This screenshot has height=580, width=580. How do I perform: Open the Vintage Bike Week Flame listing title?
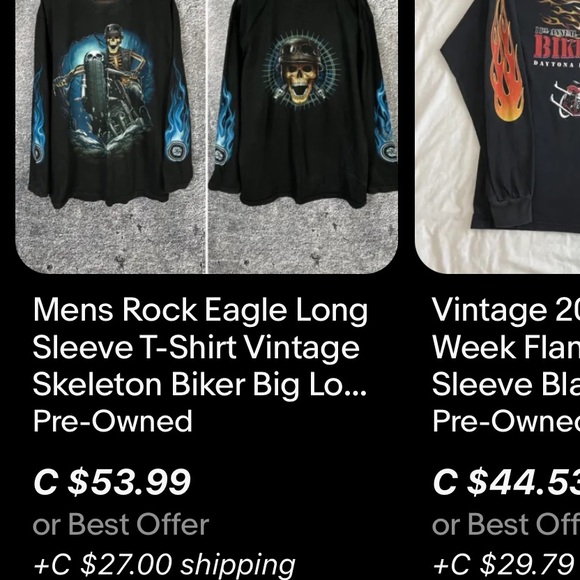tap(506, 348)
